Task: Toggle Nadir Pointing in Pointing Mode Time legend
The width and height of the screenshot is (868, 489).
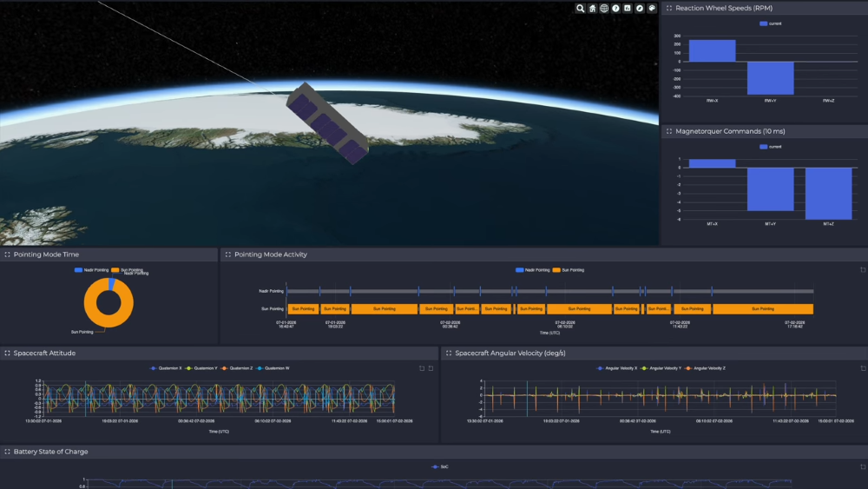Action: click(x=91, y=270)
